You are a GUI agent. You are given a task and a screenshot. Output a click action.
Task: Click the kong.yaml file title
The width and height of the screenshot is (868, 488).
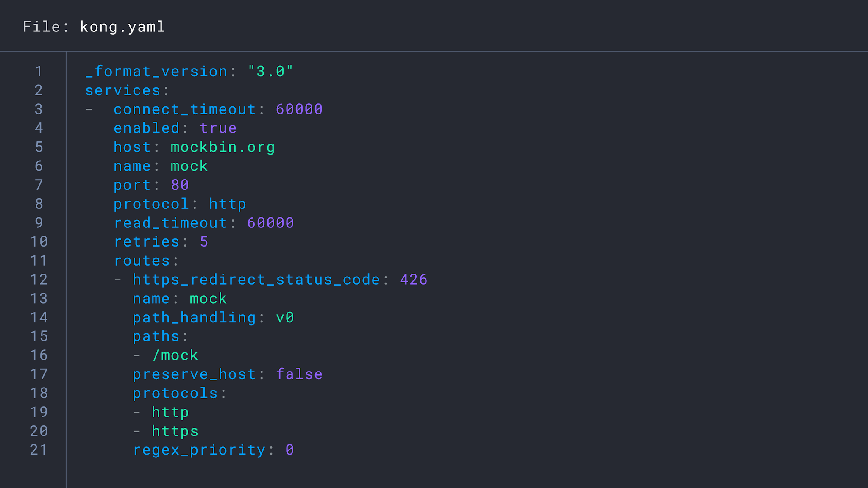coord(122,27)
